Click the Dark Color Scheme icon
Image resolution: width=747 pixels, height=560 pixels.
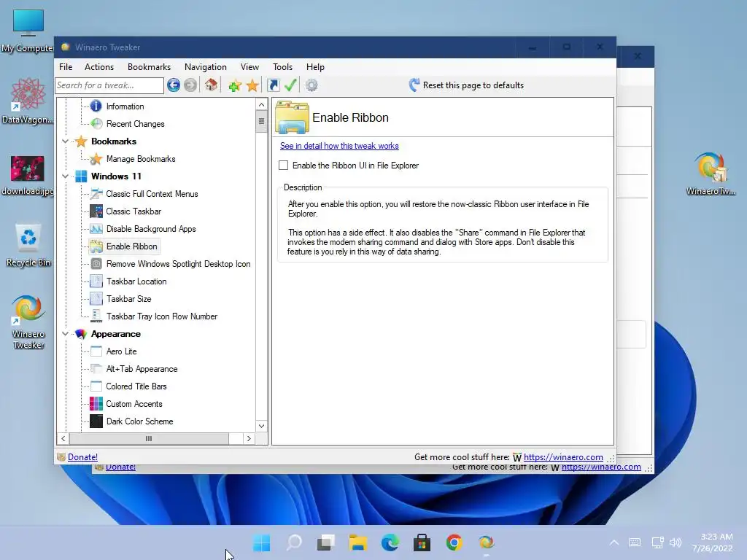click(x=96, y=421)
